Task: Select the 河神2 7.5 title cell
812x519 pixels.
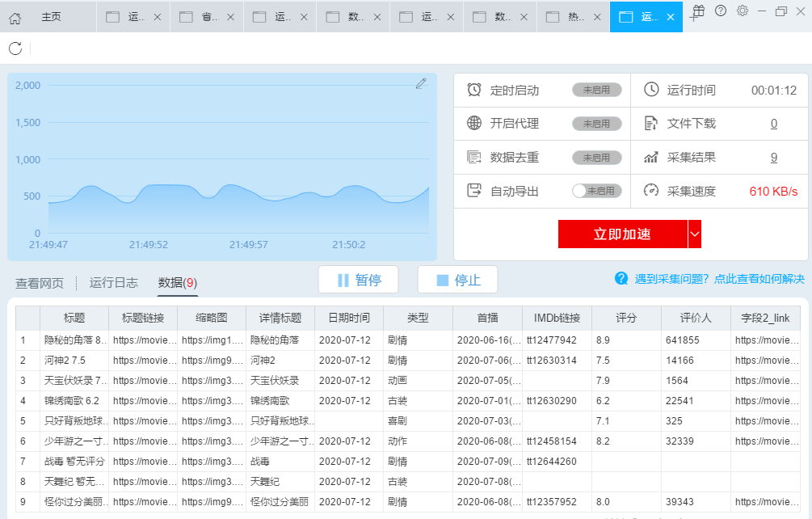Action: pos(74,361)
